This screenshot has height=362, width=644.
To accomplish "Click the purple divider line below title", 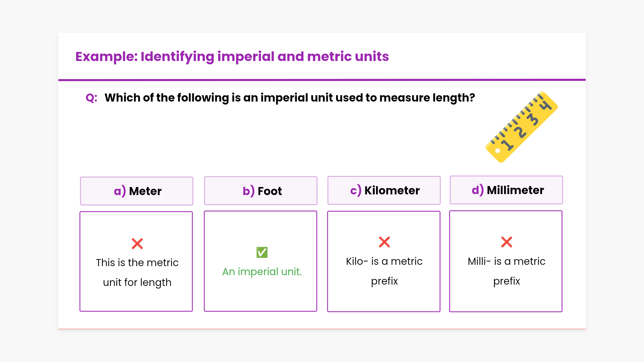I will tap(322, 80).
